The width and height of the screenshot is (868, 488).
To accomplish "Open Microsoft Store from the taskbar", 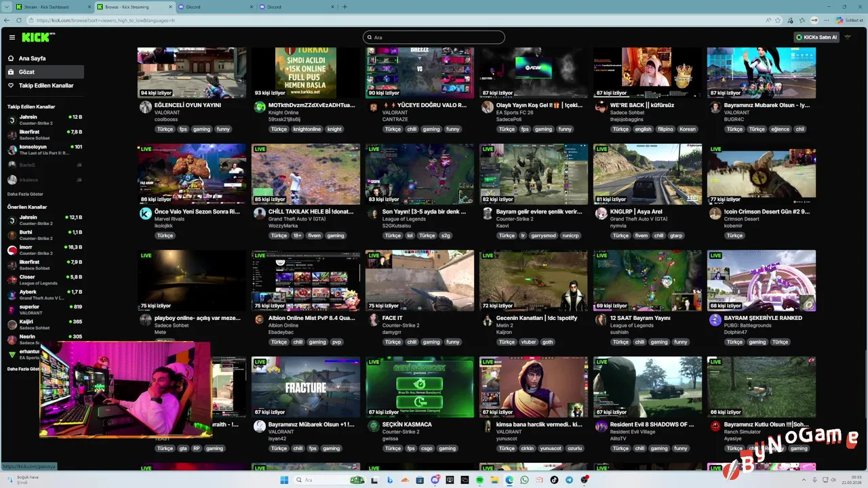I will [420, 480].
